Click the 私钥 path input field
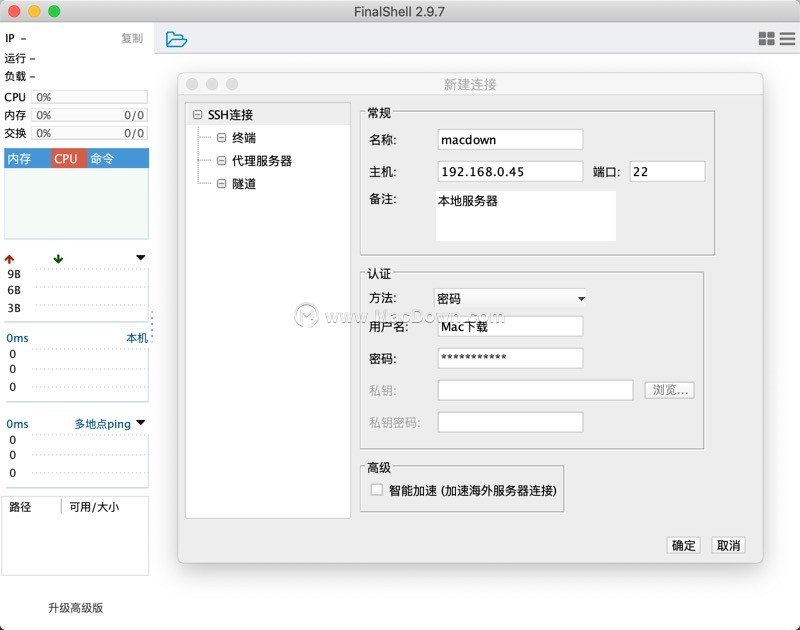 click(535, 390)
